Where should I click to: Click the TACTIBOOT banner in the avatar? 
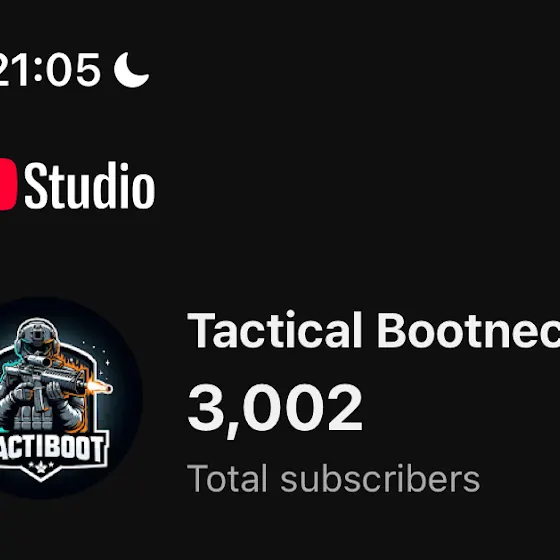coord(54,448)
